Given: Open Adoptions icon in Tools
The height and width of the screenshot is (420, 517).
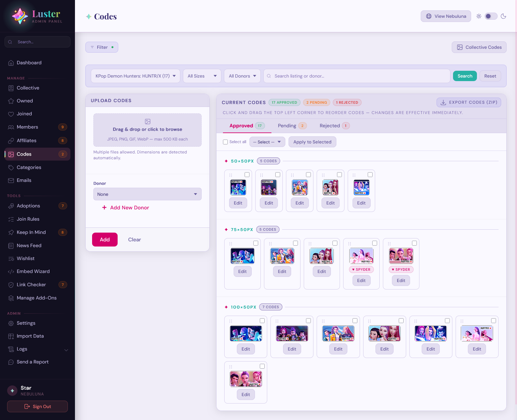Looking at the screenshot, I should [x=11, y=206].
